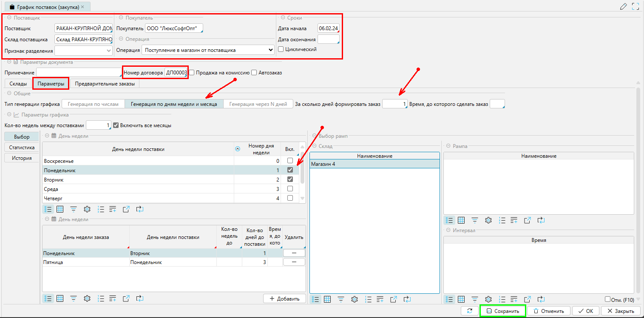Open the Статистика side tab
The image size is (644, 318).
click(21, 148)
